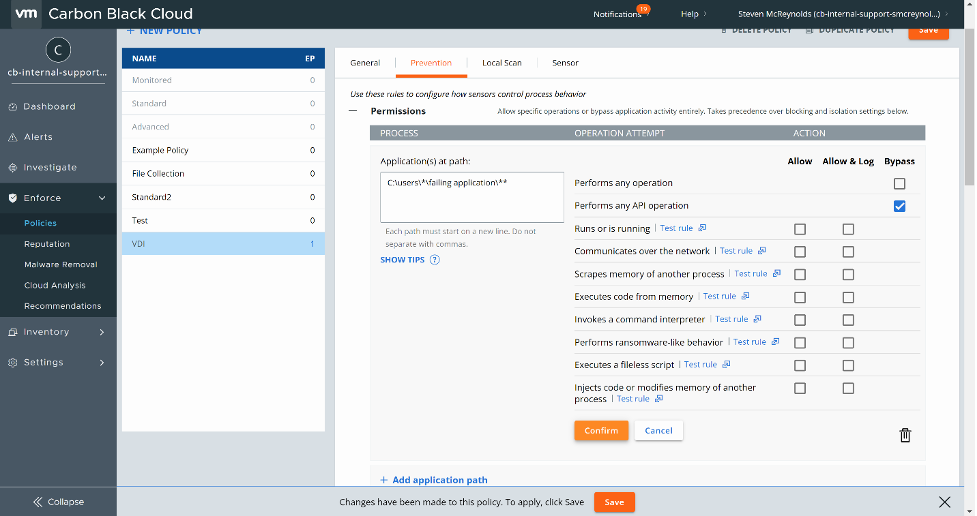Viewport: 977px width, 516px height.
Task: Click the orange Confirm button
Action: click(x=601, y=431)
